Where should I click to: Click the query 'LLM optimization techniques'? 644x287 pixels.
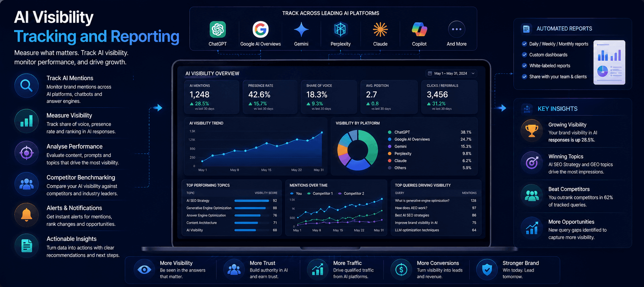pyautogui.click(x=417, y=230)
